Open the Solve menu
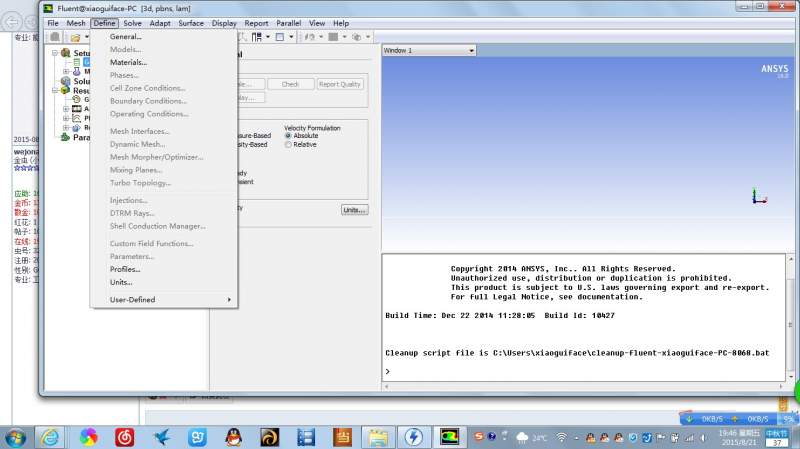 coord(133,23)
